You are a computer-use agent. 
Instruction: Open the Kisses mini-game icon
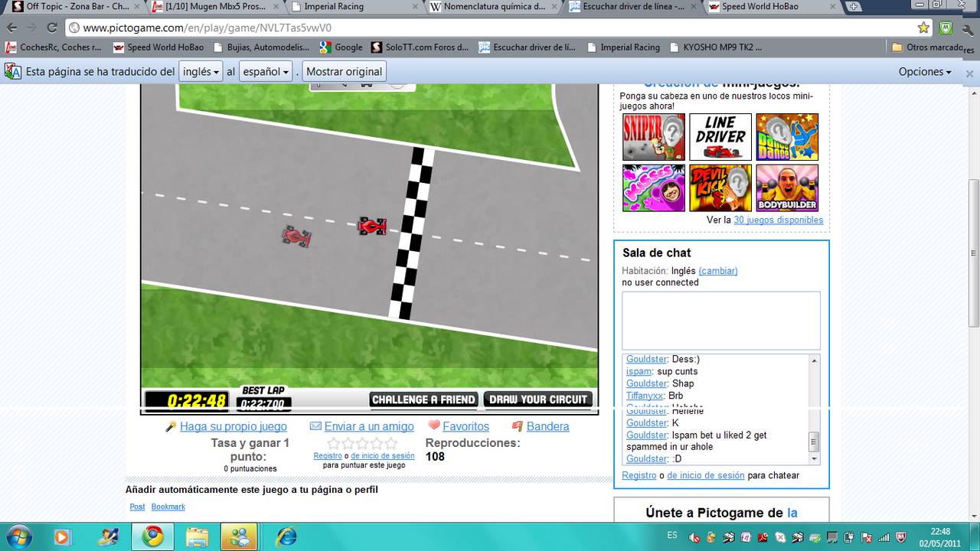tap(654, 188)
